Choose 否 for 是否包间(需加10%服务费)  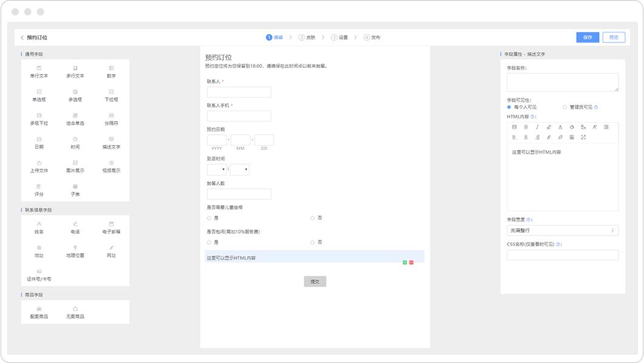click(312, 242)
